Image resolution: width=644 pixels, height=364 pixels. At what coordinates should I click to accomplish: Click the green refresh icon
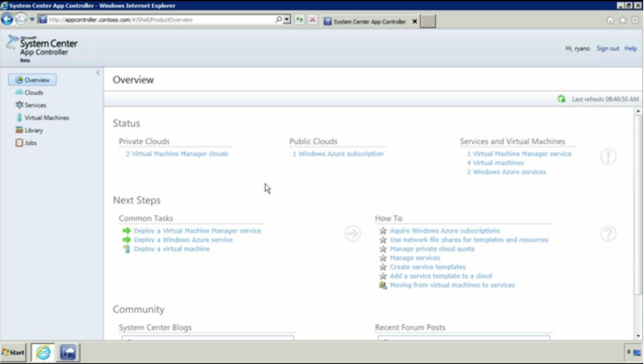pyautogui.click(x=561, y=99)
